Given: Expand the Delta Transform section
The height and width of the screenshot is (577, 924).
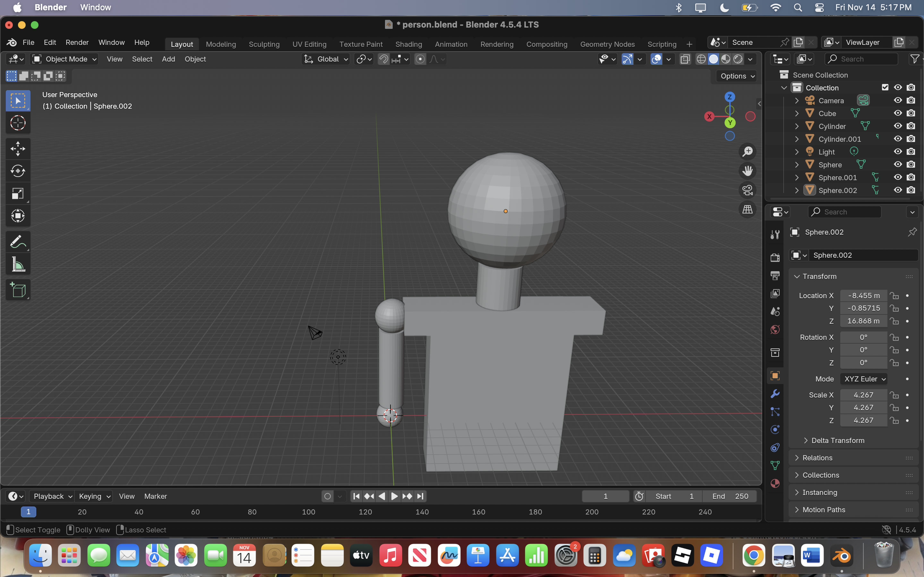Looking at the screenshot, I should point(837,440).
